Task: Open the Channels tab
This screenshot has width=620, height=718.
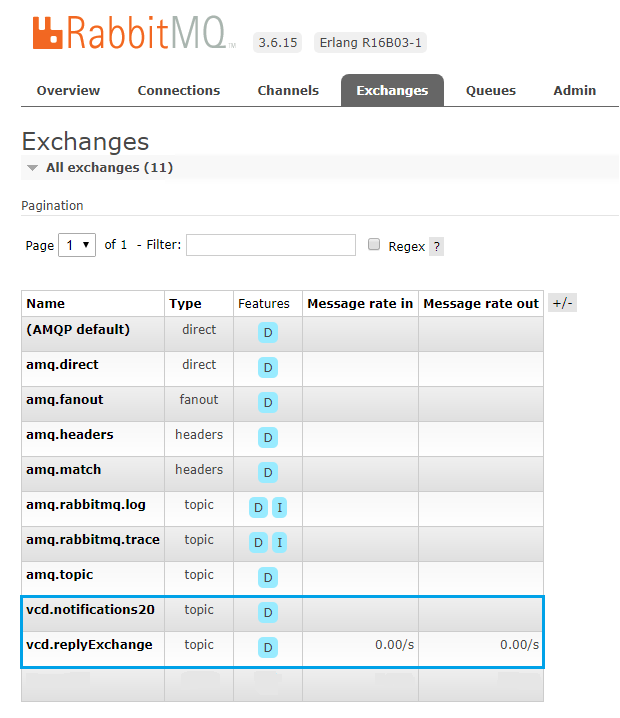Action: coord(288,90)
